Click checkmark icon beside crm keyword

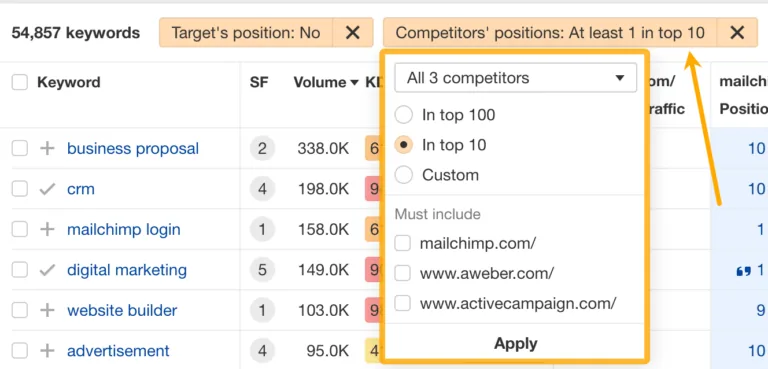click(47, 189)
